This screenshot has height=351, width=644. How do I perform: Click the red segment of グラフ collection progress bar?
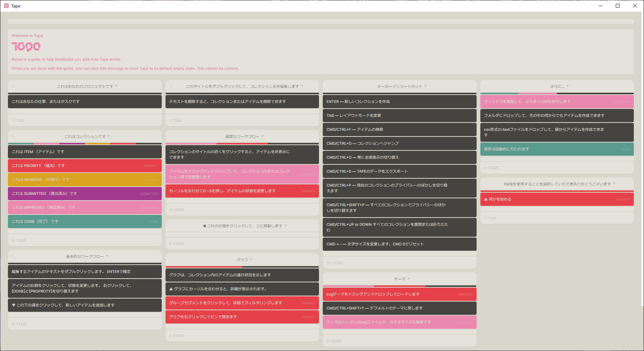[204, 267]
